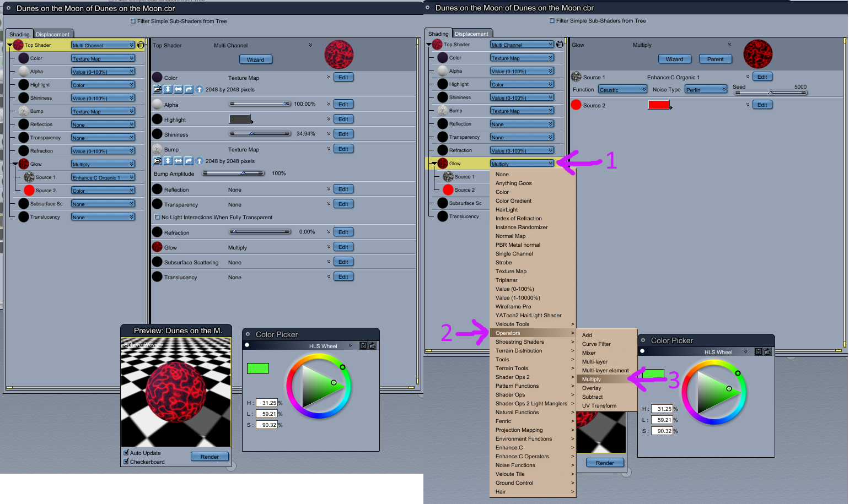
Task: Open Source 1 Enhance:C Organic dropdown
Action: point(103,177)
